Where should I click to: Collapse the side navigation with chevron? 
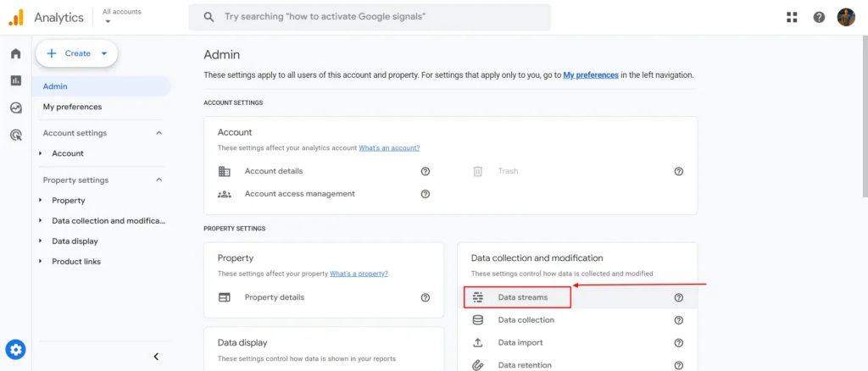pos(156,357)
